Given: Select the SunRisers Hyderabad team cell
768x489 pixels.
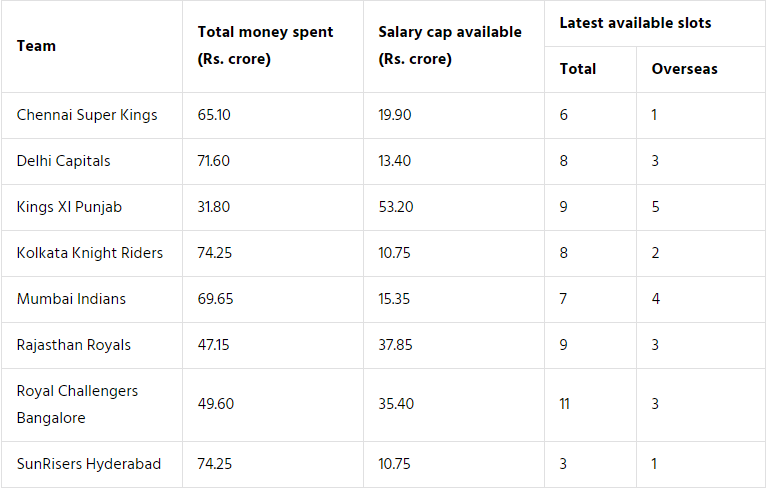Looking at the screenshot, I should [89, 464].
